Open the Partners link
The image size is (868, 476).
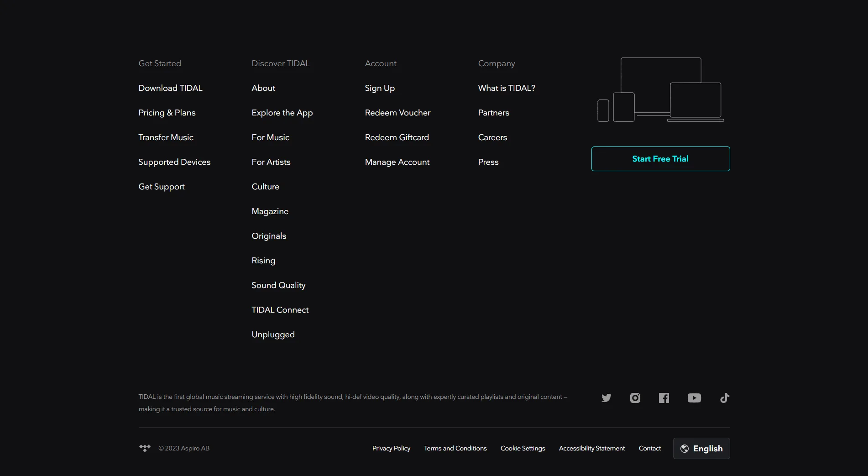coord(493,113)
